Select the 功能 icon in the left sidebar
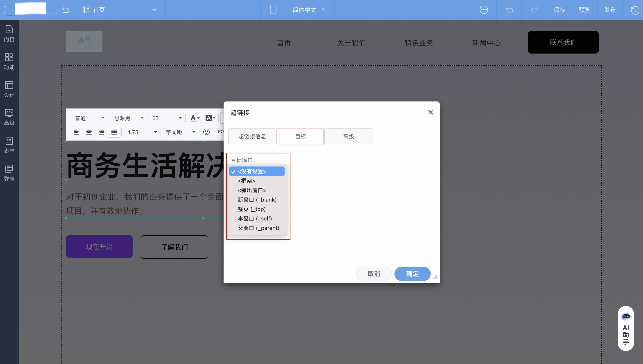 (9, 61)
